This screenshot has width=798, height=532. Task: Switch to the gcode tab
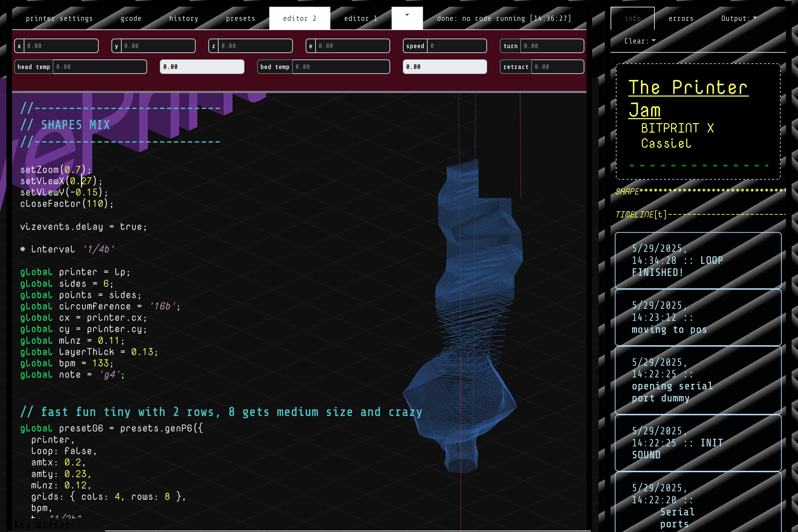tap(131, 18)
